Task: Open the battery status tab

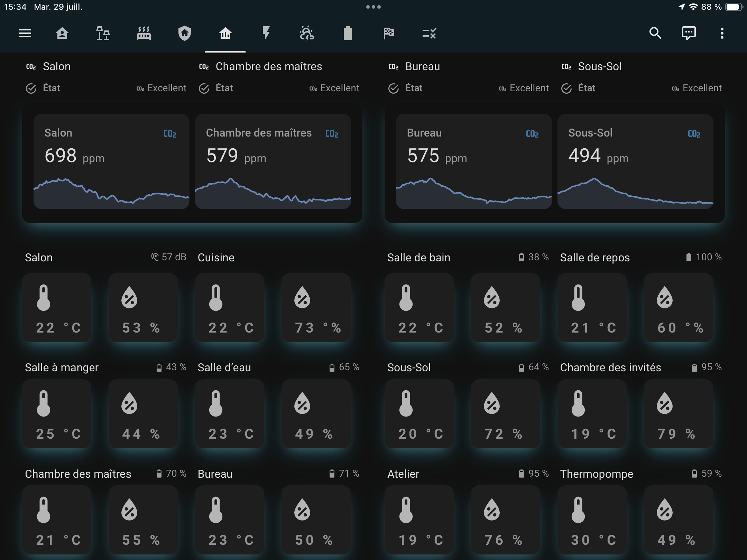Action: click(x=348, y=33)
